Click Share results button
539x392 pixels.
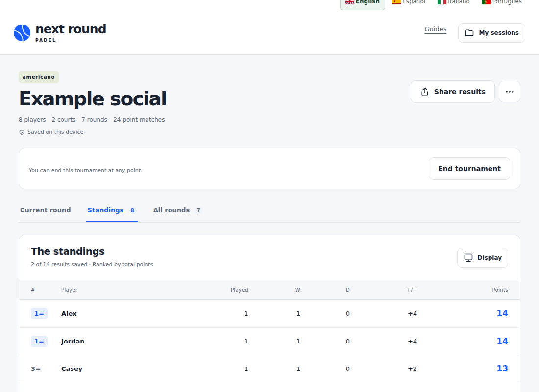(x=452, y=92)
